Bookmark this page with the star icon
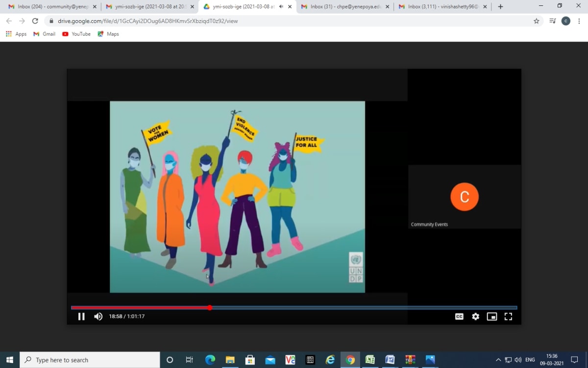Image resolution: width=588 pixels, height=368 pixels. pos(537,21)
